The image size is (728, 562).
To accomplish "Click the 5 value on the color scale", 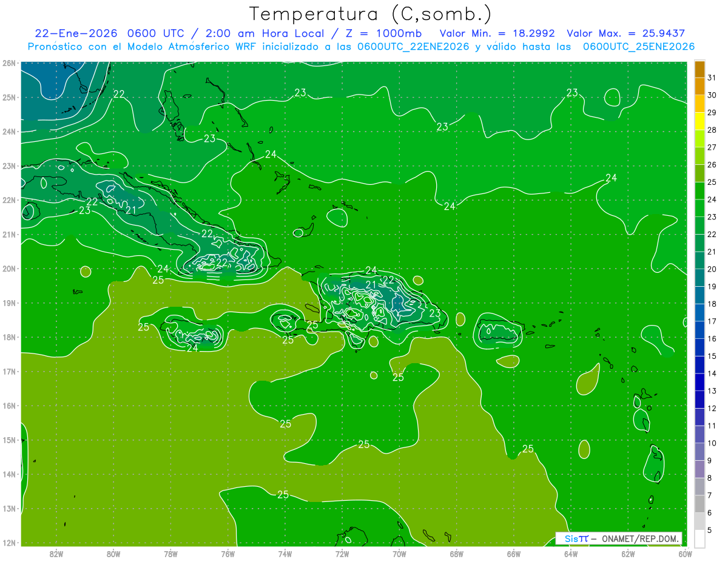I will [x=710, y=530].
